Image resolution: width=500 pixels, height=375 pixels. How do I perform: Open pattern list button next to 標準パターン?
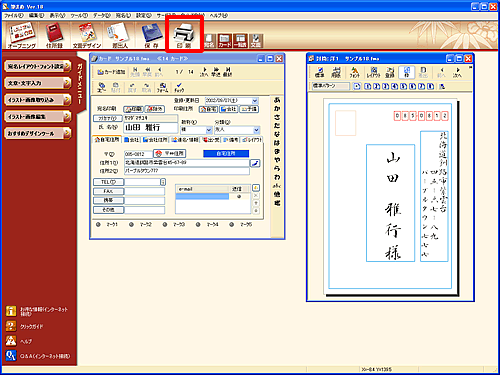pyautogui.click(x=357, y=86)
